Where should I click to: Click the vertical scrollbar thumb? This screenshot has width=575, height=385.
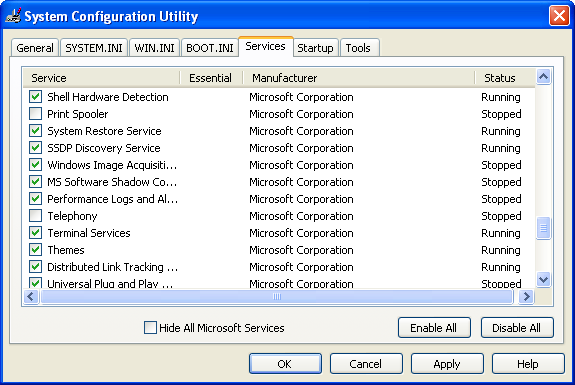tap(543, 228)
